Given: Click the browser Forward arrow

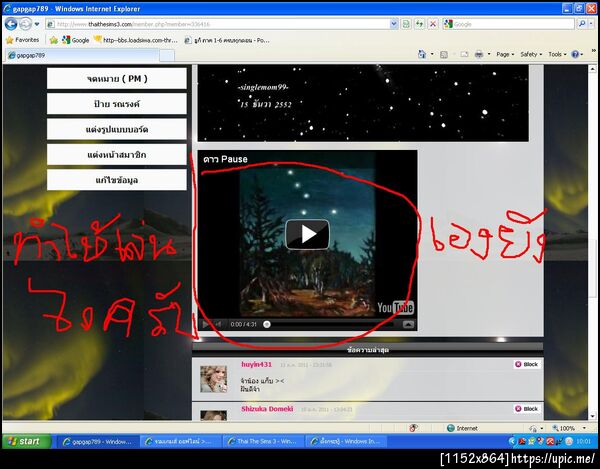Looking at the screenshot, I should 26,24.
